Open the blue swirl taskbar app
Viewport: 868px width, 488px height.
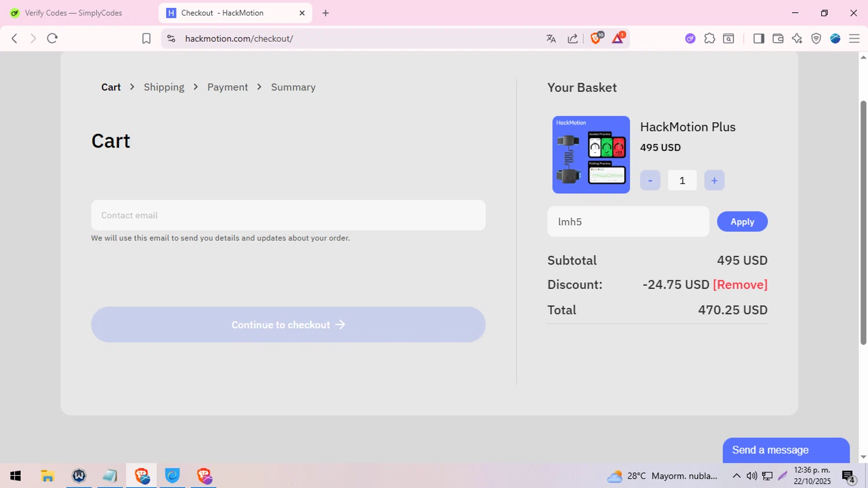point(172,476)
